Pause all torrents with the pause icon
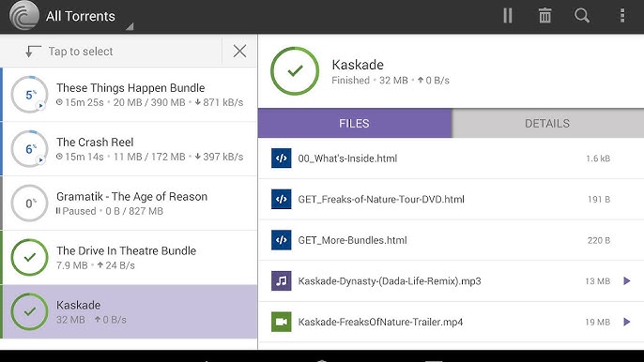The image size is (644, 362). 508,16
